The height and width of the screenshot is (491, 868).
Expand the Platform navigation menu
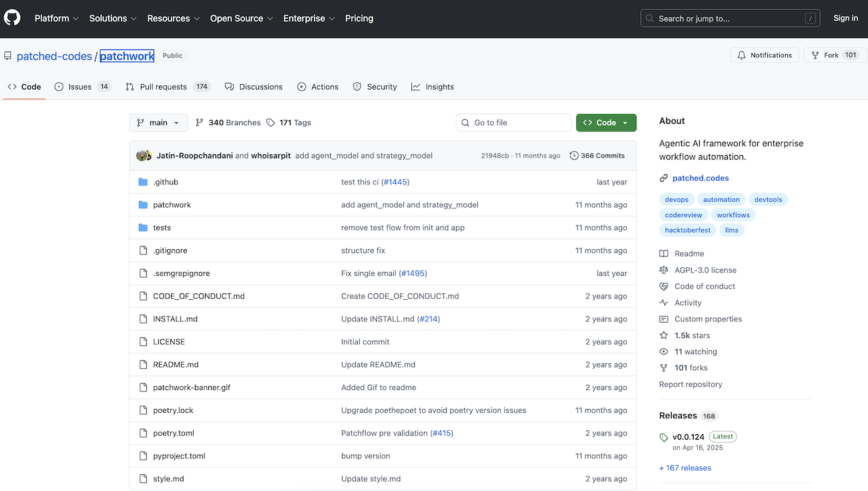57,19
